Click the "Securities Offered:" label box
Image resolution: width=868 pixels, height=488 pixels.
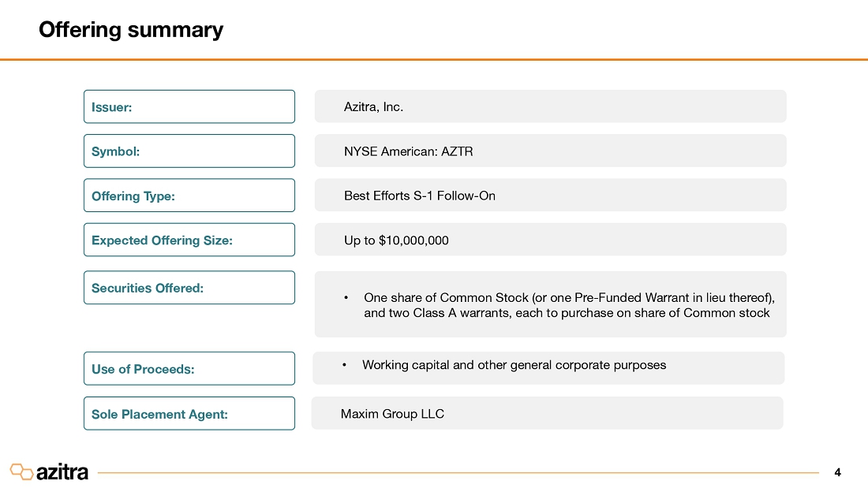click(189, 288)
